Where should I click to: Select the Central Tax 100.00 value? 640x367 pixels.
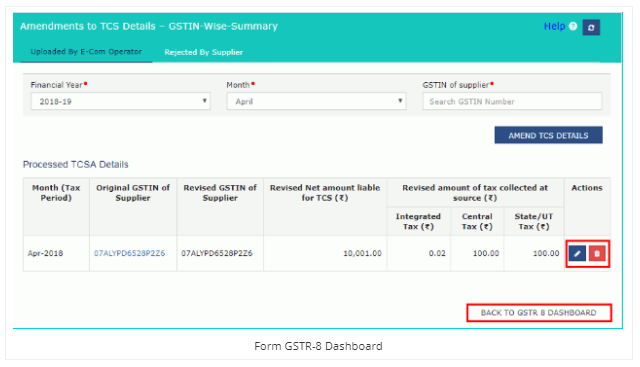coord(486,254)
